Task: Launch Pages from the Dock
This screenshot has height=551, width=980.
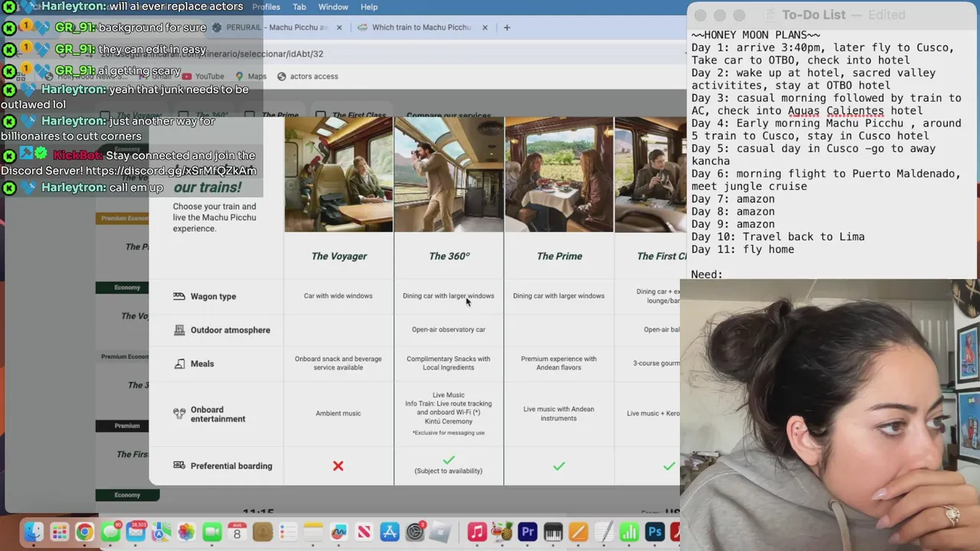Action: (x=578, y=532)
